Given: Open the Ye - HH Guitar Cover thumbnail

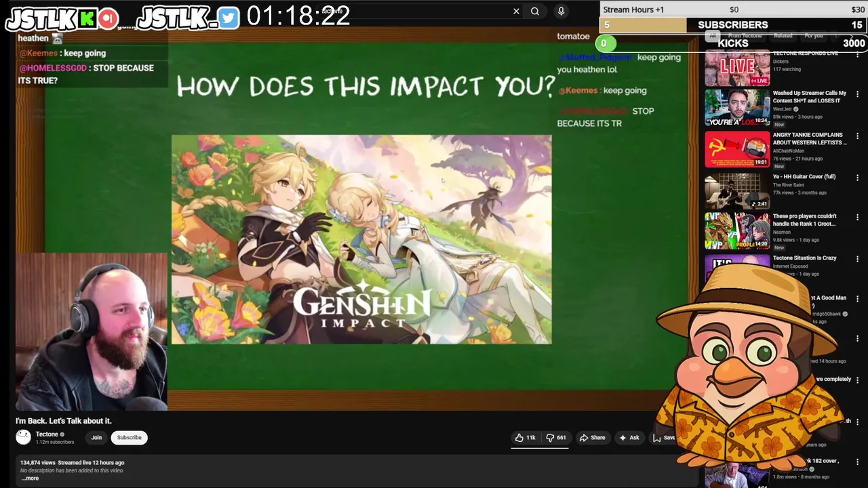Looking at the screenshot, I should tap(737, 191).
